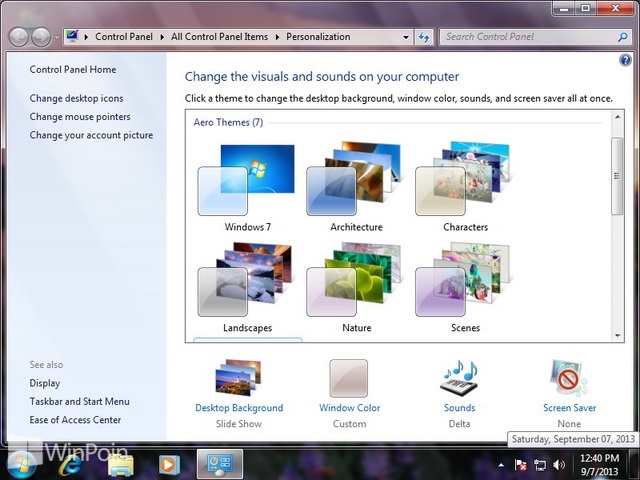Screen dimensions: 640x480
Task: Click themes list scroll down arrow
Action: click(x=618, y=336)
